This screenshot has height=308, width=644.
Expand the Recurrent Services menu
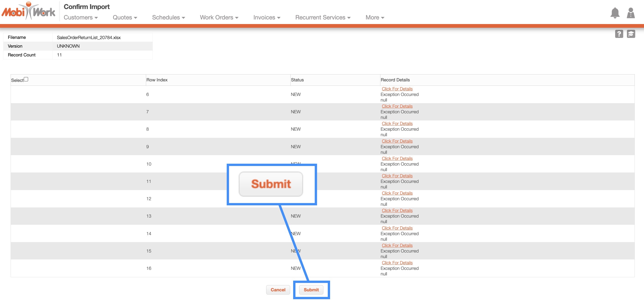pyautogui.click(x=323, y=17)
